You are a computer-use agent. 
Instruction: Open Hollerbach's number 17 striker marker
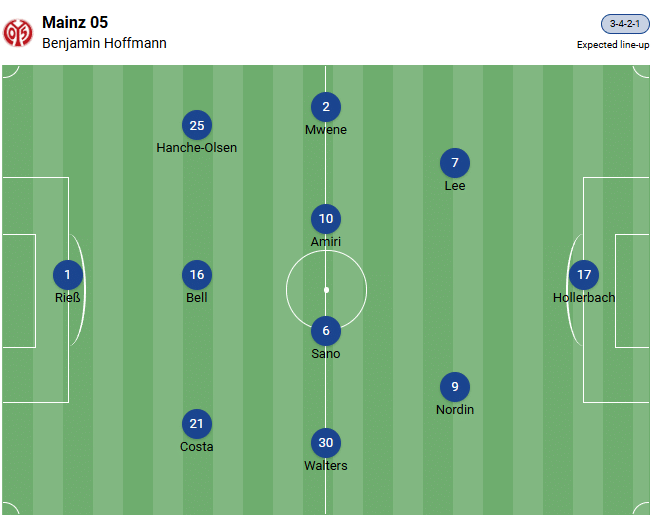tap(584, 275)
